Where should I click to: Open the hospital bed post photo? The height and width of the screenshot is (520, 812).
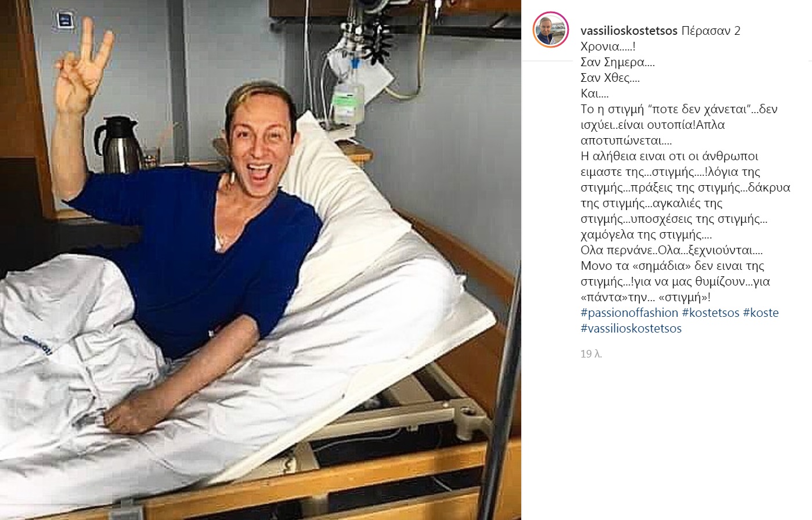[260, 260]
